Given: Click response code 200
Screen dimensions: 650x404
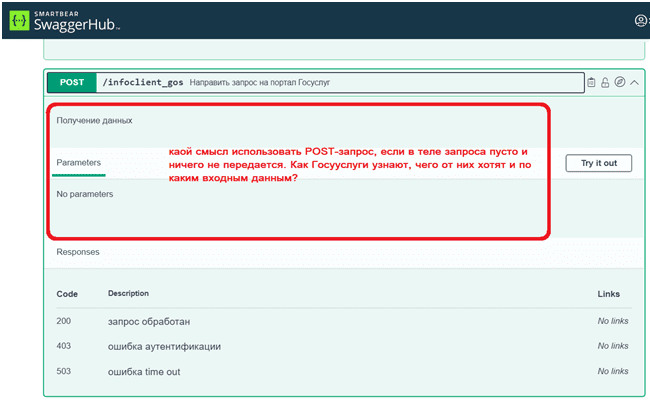Looking at the screenshot, I should pos(64,321).
